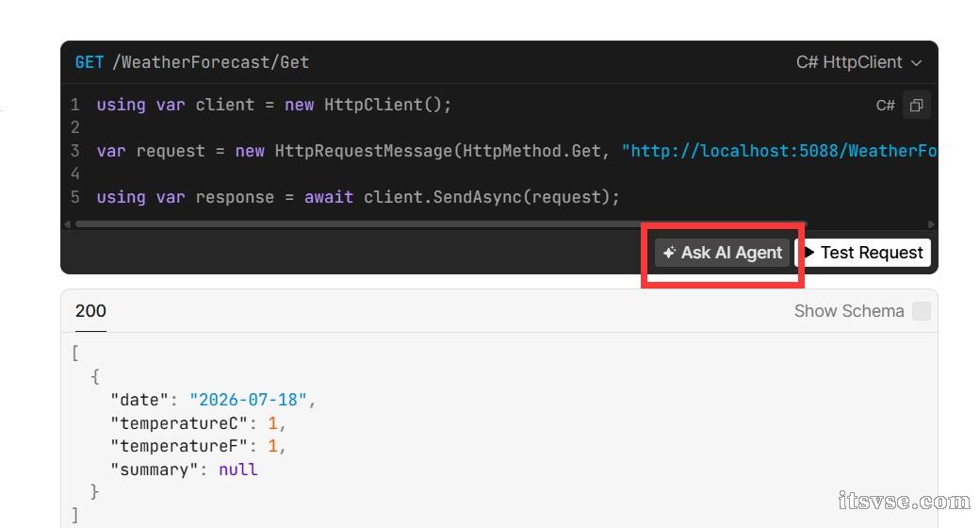Click the code horizontal scrollbar thumb
980x528 pixels.
pos(441,224)
